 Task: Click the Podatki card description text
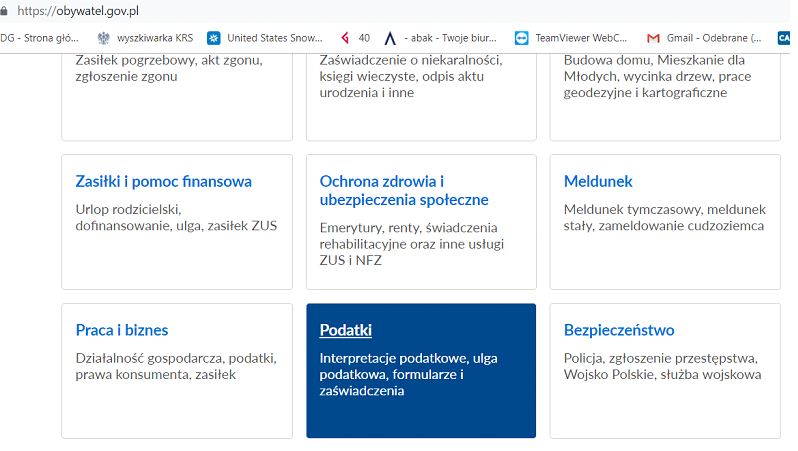pos(409,375)
